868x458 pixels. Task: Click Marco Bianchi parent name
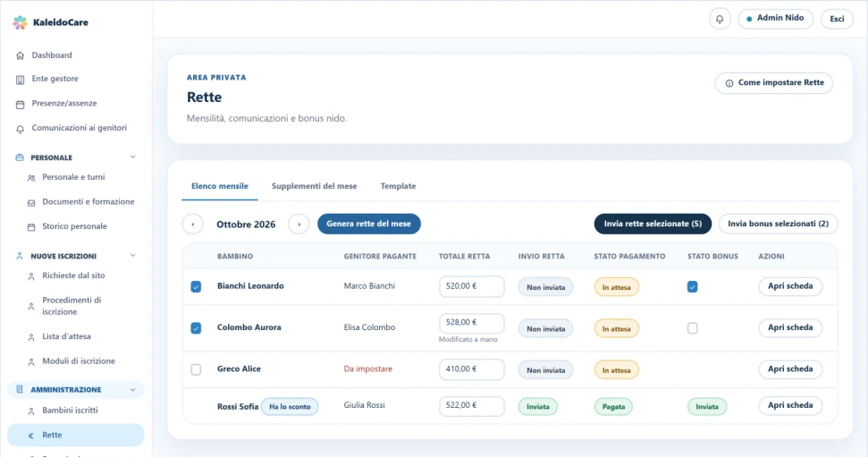click(x=369, y=285)
